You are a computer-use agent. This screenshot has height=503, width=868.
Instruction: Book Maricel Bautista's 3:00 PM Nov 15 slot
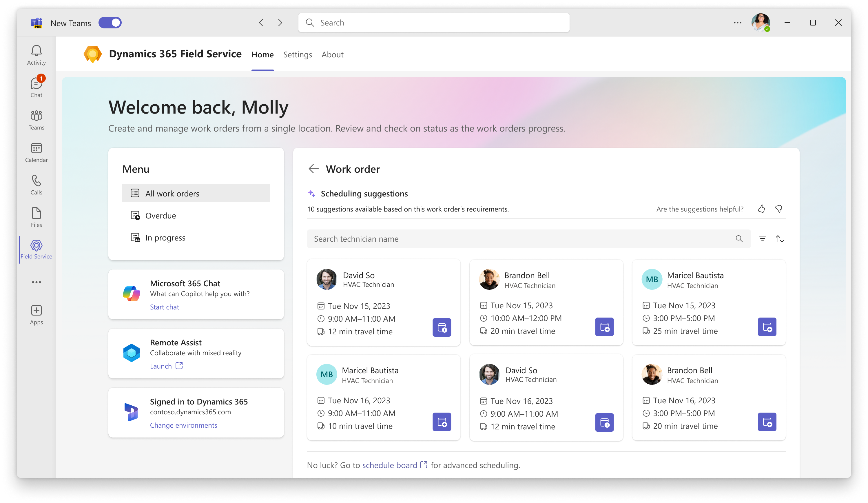pos(767,327)
